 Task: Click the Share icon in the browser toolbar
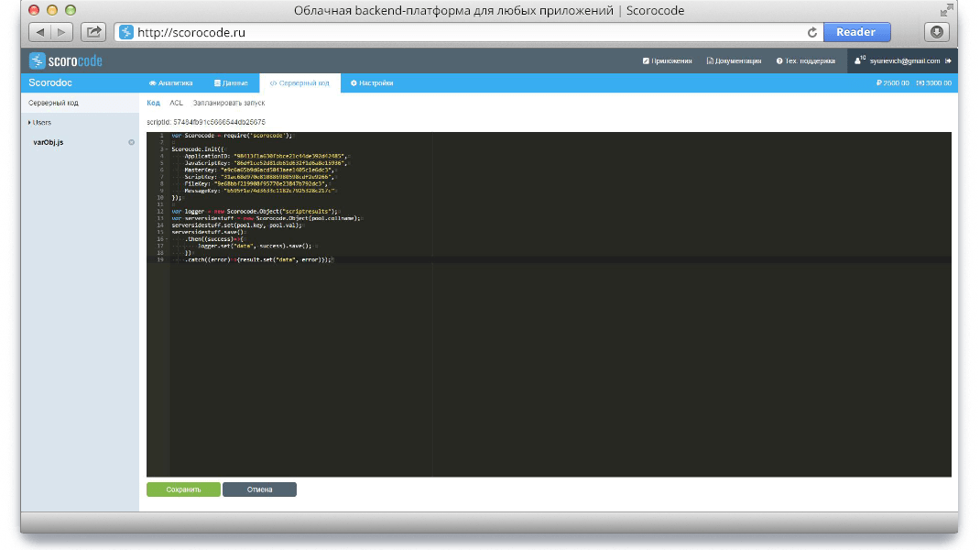[93, 32]
